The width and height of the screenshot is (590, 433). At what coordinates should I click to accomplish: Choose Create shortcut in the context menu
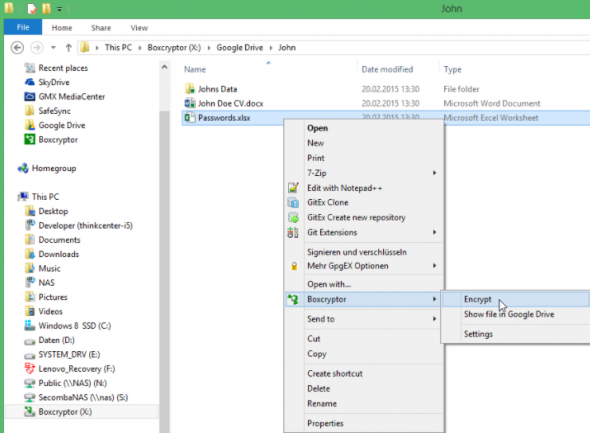[x=335, y=374]
